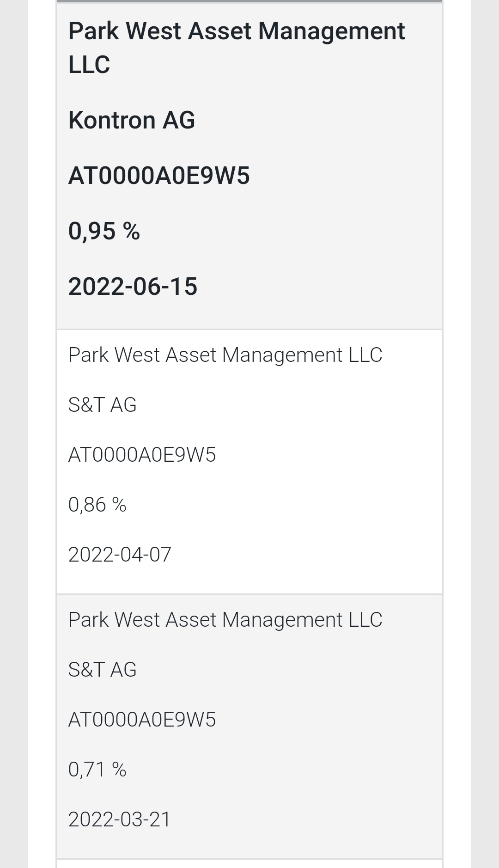499x868 pixels.
Task: Click the bold LLC text under the heading
Action: [89, 65]
